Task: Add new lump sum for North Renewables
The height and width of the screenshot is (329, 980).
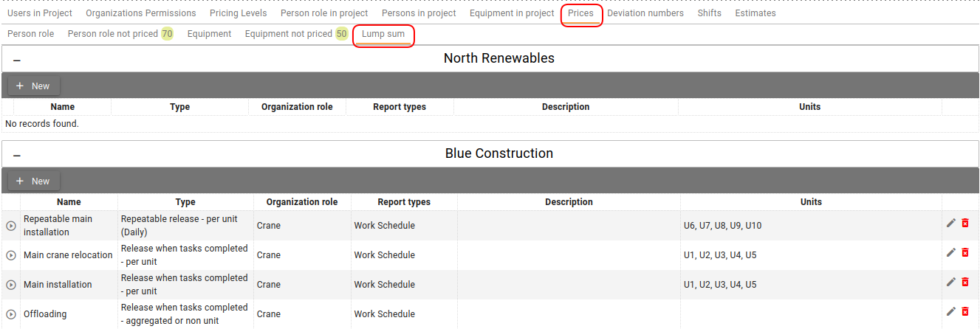Action: tap(33, 86)
